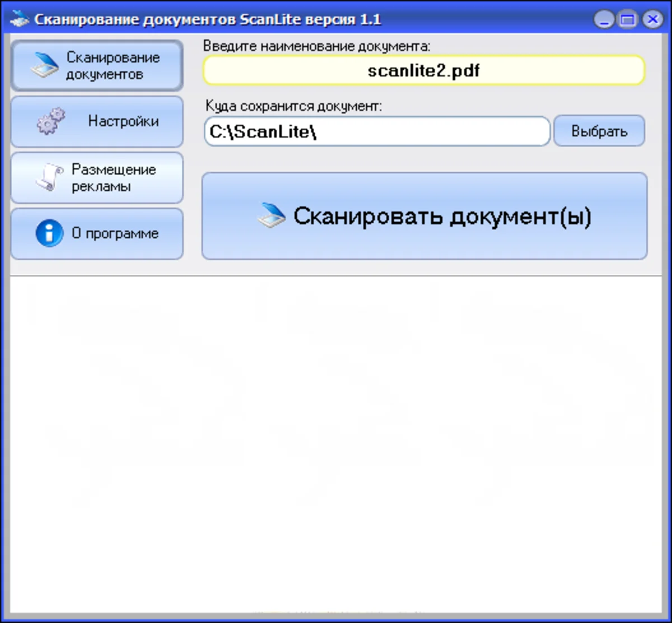Click the scanner icon on Сканирование документов
The width and height of the screenshot is (672, 623).
[44, 66]
